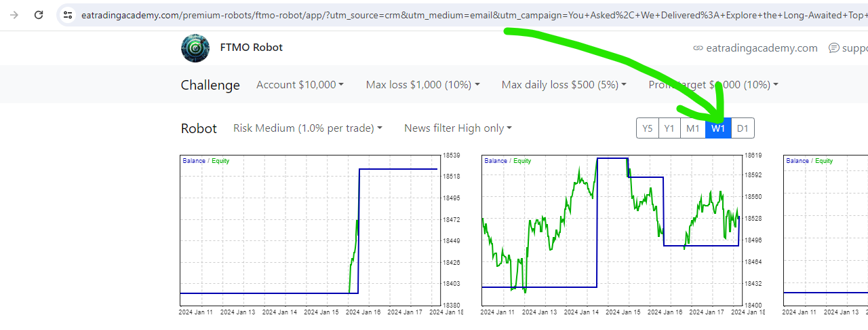Open the Profit target (10%) dropdown
Screen dimensions: 868x330
pos(713,85)
